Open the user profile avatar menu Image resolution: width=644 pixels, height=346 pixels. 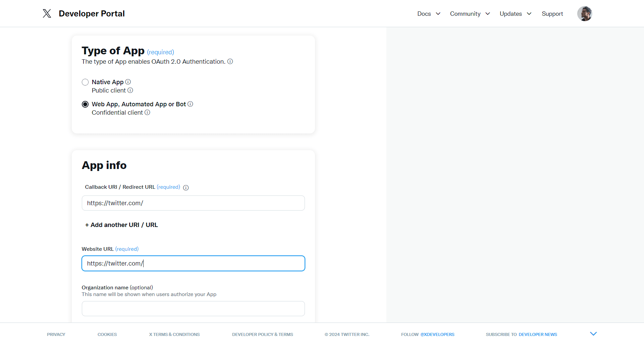(584, 14)
